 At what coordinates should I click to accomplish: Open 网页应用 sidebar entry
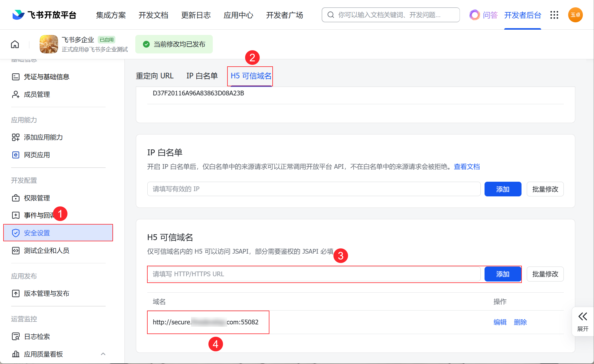click(37, 155)
